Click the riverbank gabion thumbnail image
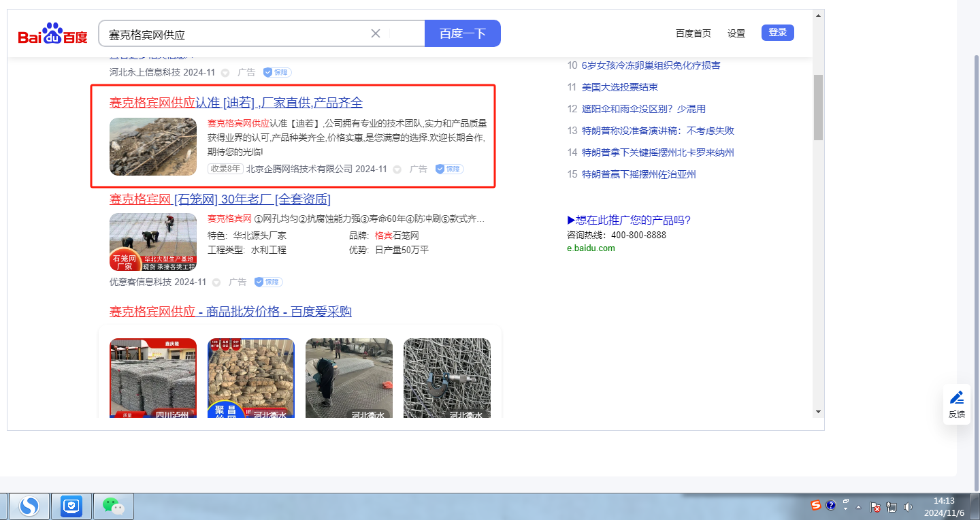 click(x=153, y=146)
